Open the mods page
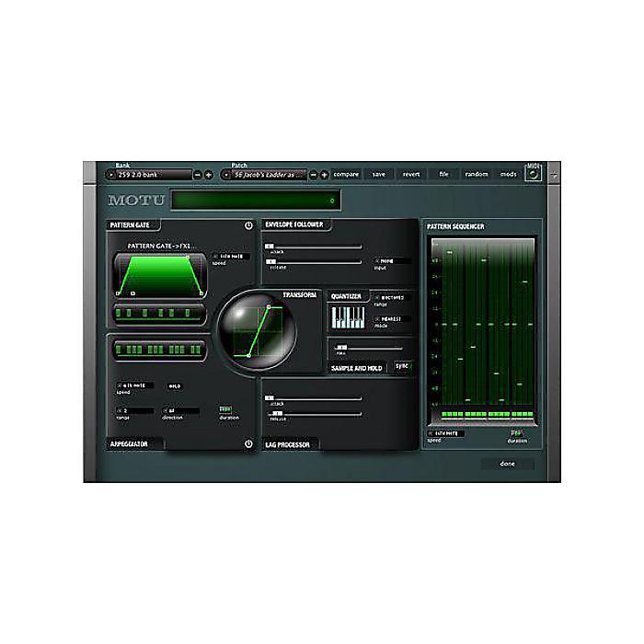 coord(508,175)
